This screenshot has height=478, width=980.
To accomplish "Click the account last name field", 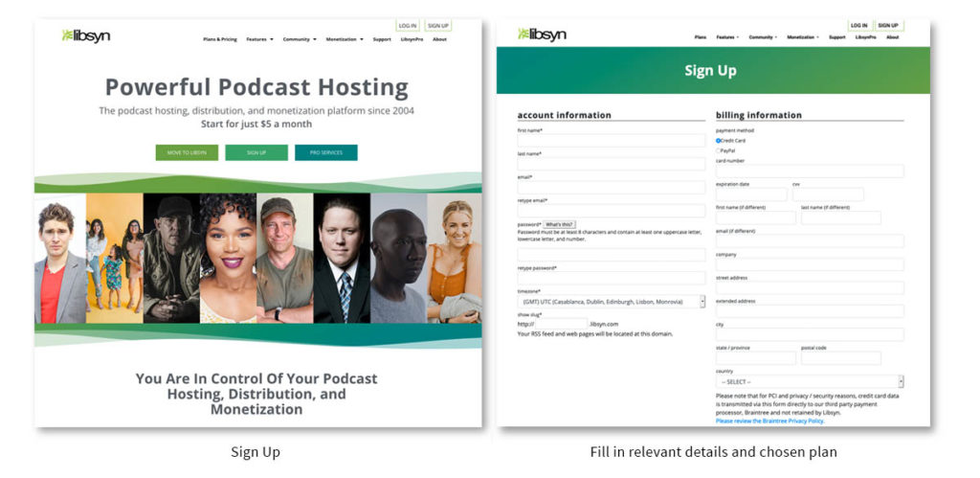I will point(612,164).
